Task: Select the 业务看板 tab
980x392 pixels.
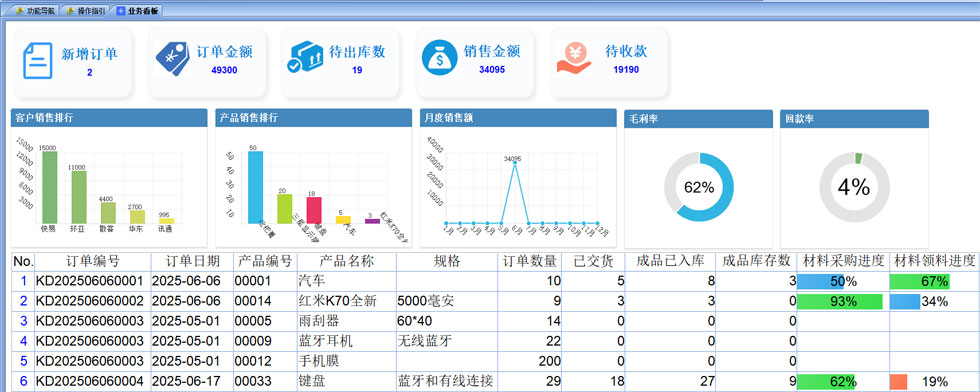Action: (137, 11)
